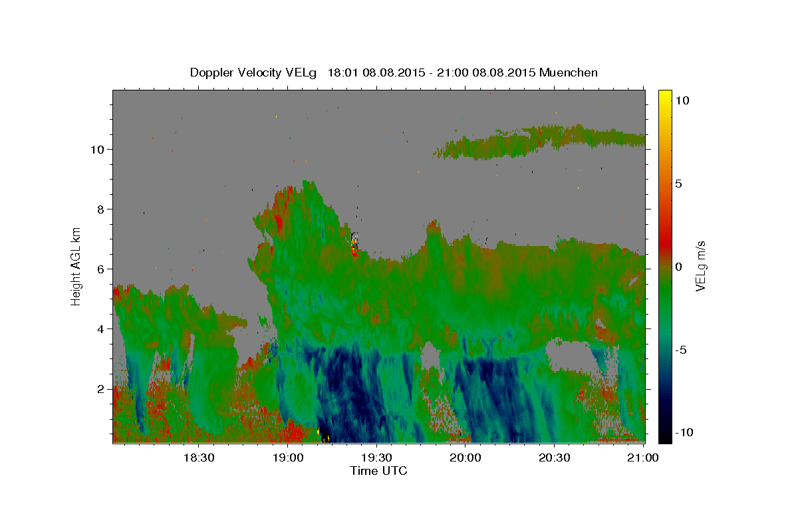Click the height tick label 4
The height and width of the screenshot is (532, 798).
click(102, 329)
